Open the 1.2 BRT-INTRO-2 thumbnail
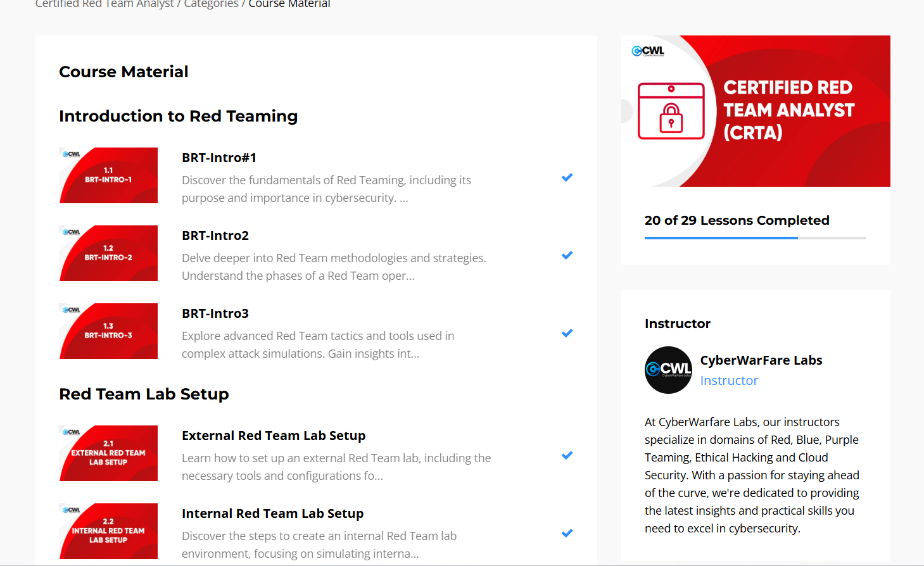 pyautogui.click(x=108, y=253)
